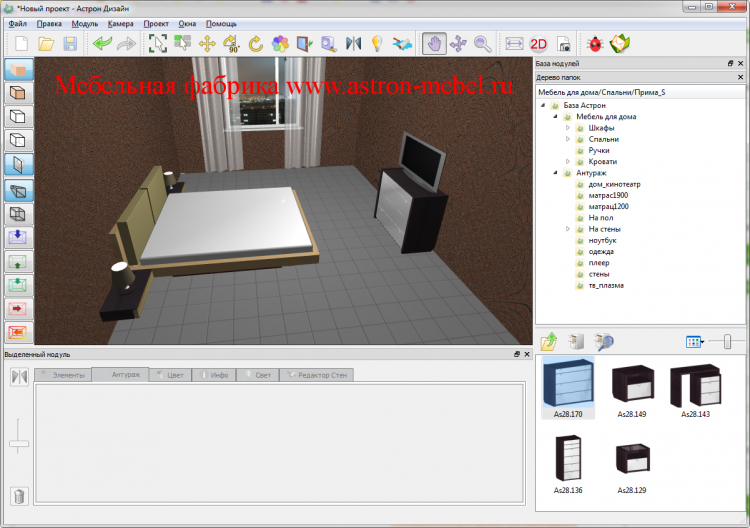Open the Камера menu

pyautogui.click(x=121, y=23)
